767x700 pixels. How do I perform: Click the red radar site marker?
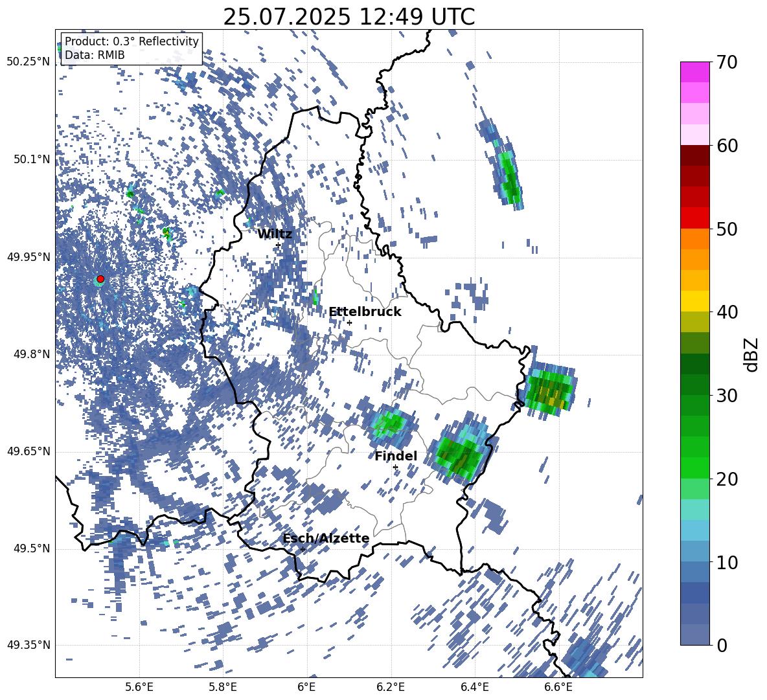100,279
